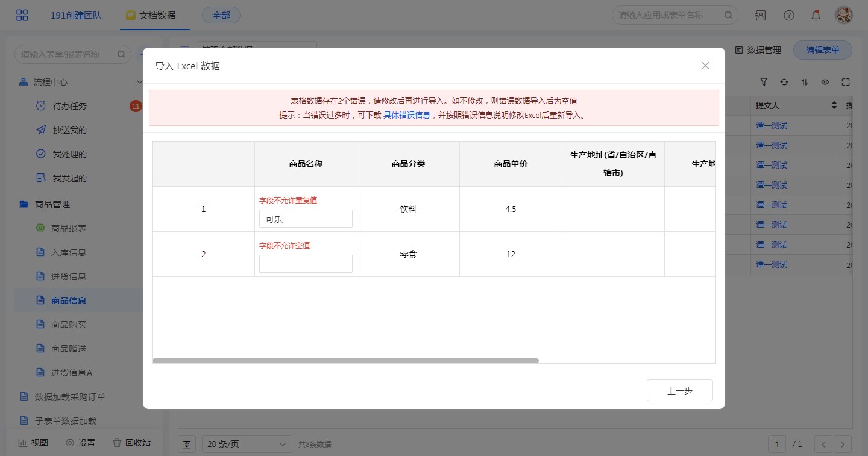This screenshot has height=456, width=868.
Task: Click the filter funnel icon
Action: tap(764, 82)
